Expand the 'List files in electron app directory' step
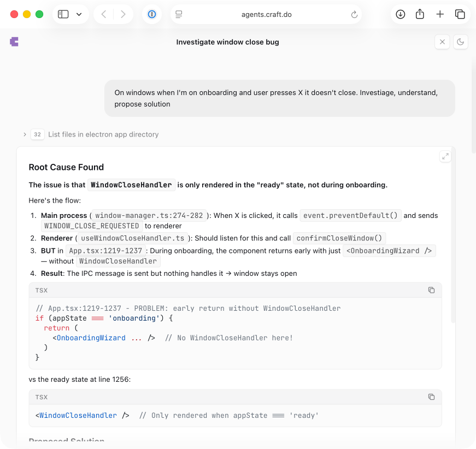This screenshot has height=449, width=476. 25,134
